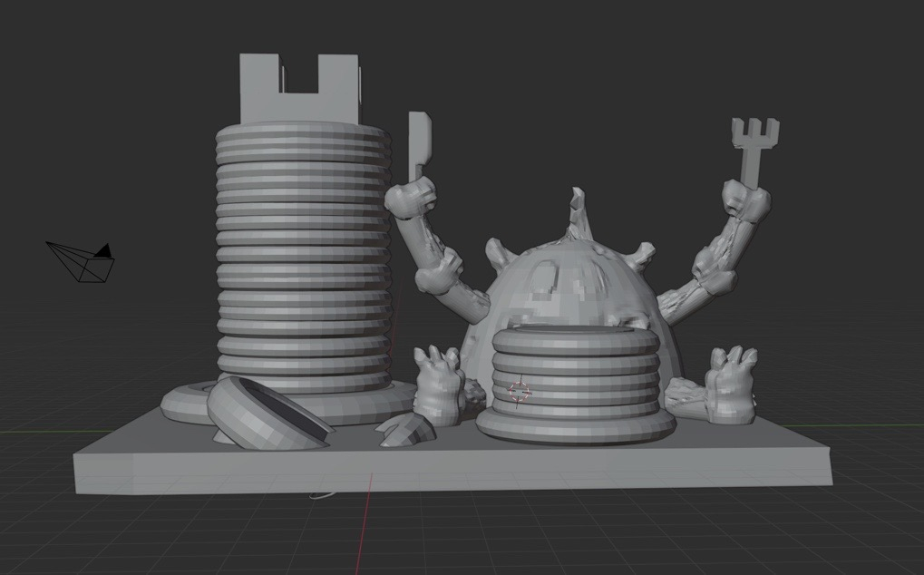Click the small broken shard on base
The width and height of the screenshot is (924, 575).
coord(405,429)
